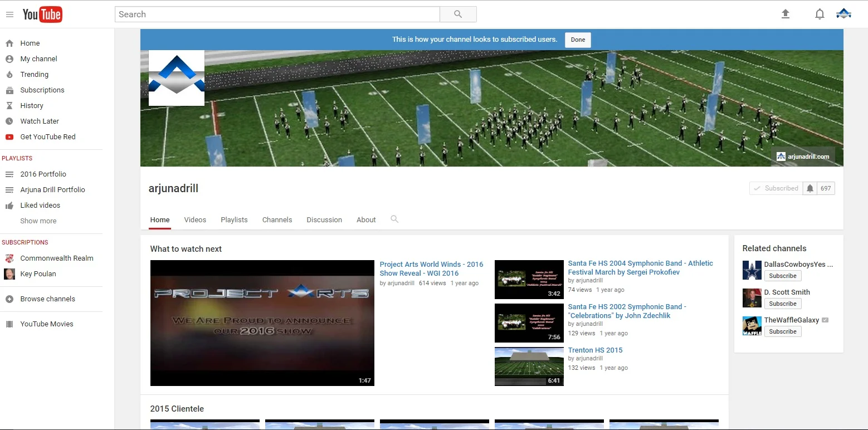
Task: Click in the Search input field
Action: pos(277,14)
